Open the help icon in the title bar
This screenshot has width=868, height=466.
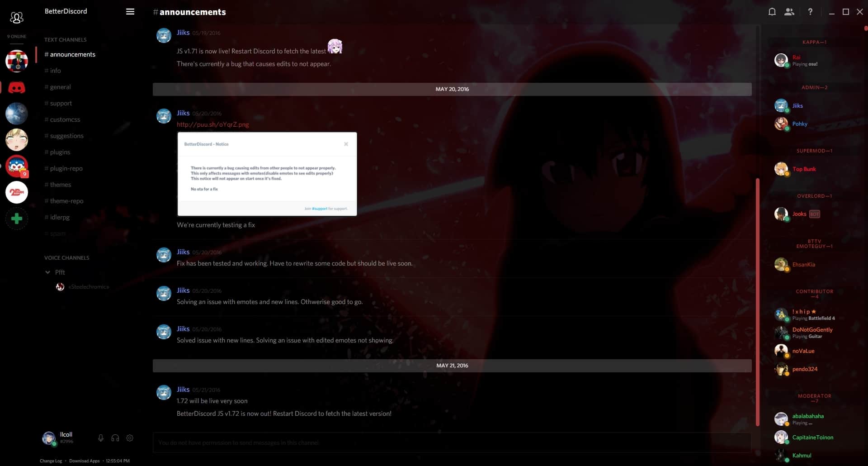[811, 12]
